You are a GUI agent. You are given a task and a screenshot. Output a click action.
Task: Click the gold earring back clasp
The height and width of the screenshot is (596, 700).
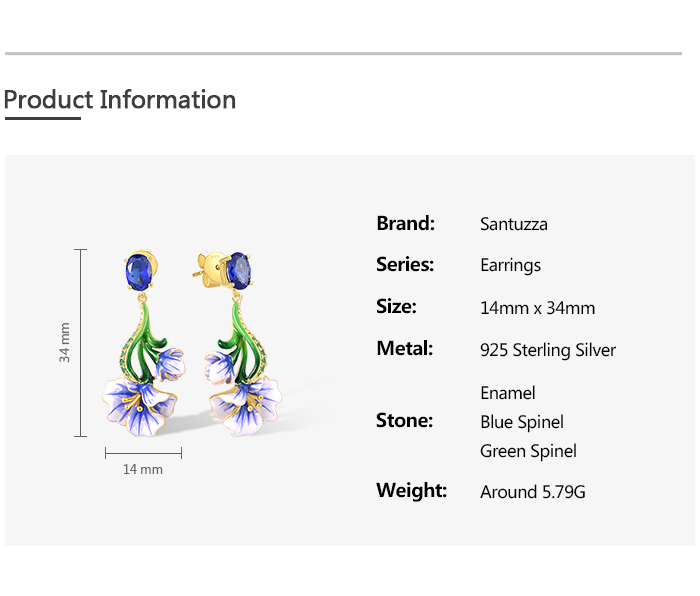(210, 268)
